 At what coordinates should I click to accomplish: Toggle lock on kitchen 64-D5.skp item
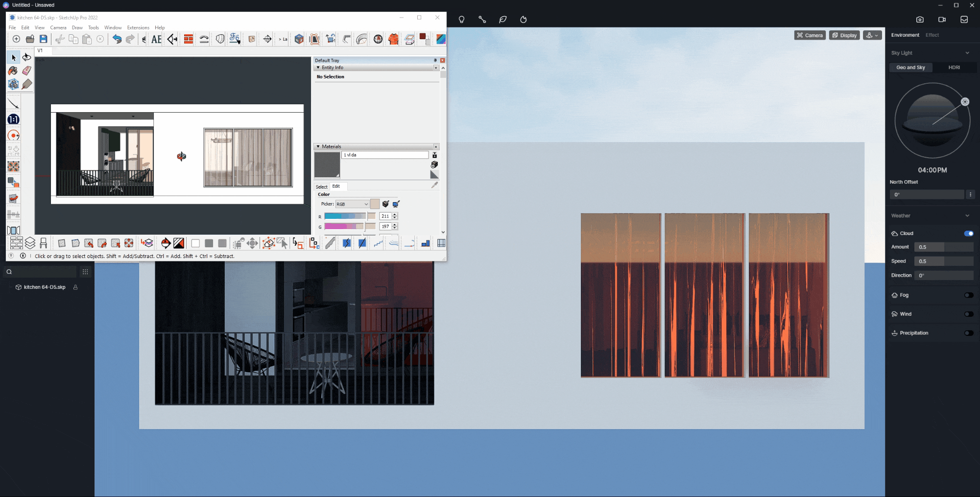click(75, 287)
